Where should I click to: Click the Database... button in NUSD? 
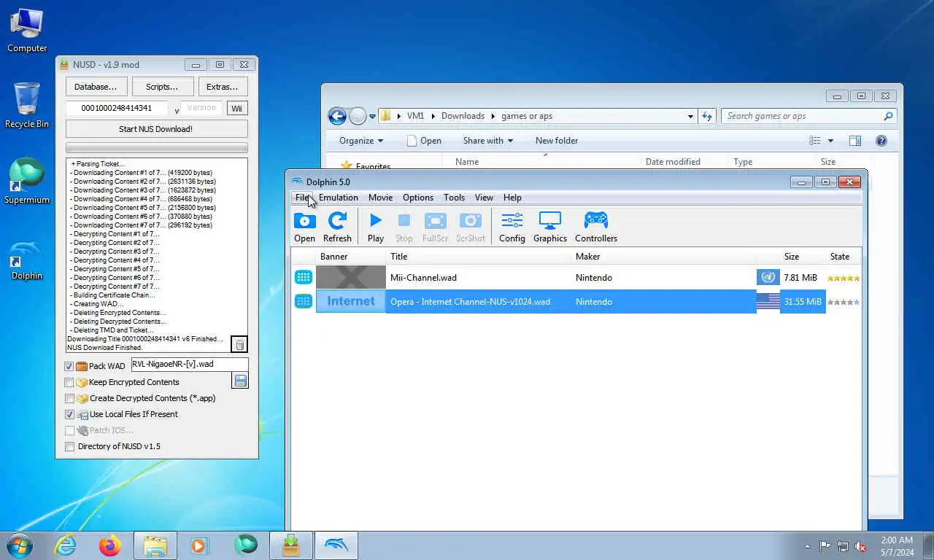pyautogui.click(x=96, y=87)
